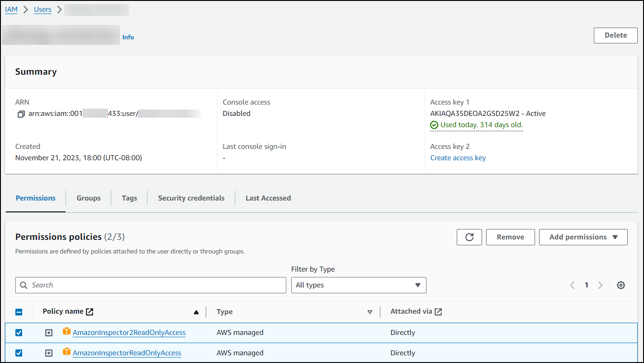This screenshot has width=644, height=363.
Task: Click external link icon beside Policy name
Action: pyautogui.click(x=90, y=311)
